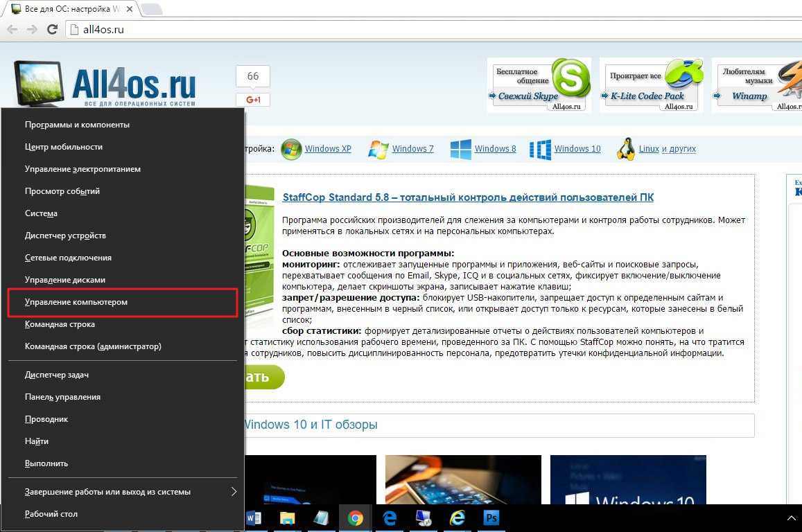Screen dimensions: 802x532
Task: Show hidden system tray icons
Action: [x=791, y=518]
